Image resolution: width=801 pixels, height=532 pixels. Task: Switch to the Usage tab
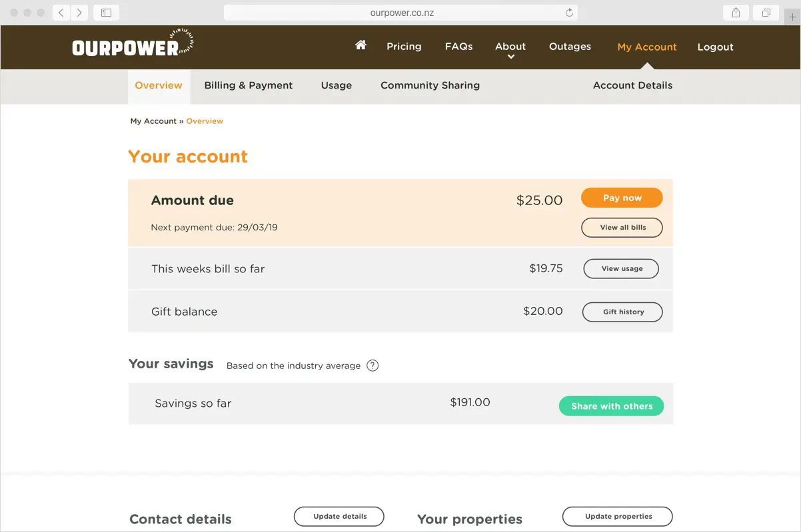(336, 85)
